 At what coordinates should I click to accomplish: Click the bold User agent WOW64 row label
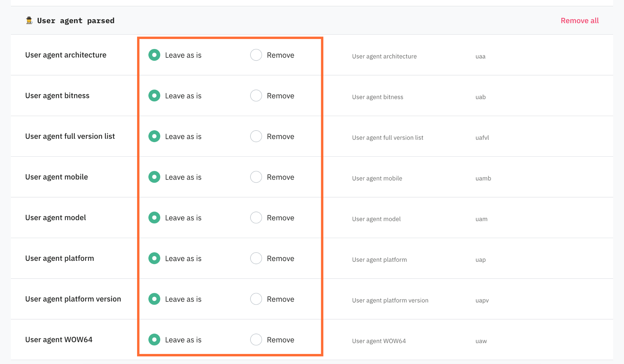pyautogui.click(x=59, y=340)
